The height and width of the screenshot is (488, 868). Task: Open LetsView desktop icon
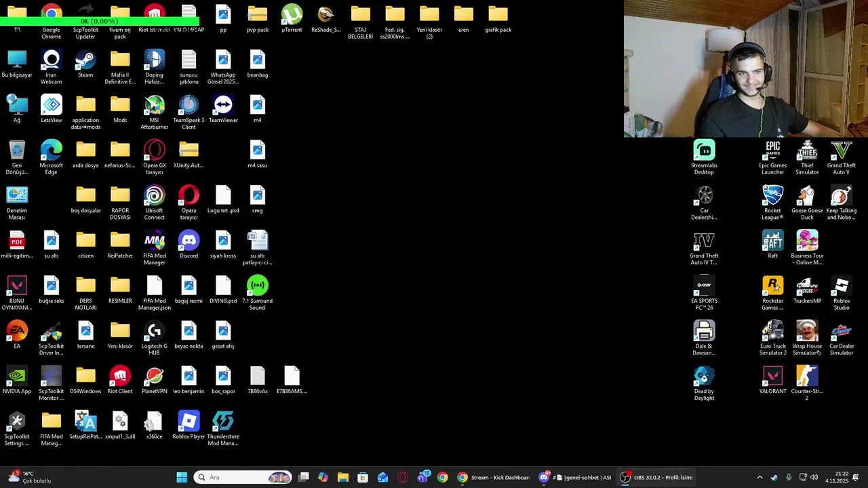click(52, 110)
